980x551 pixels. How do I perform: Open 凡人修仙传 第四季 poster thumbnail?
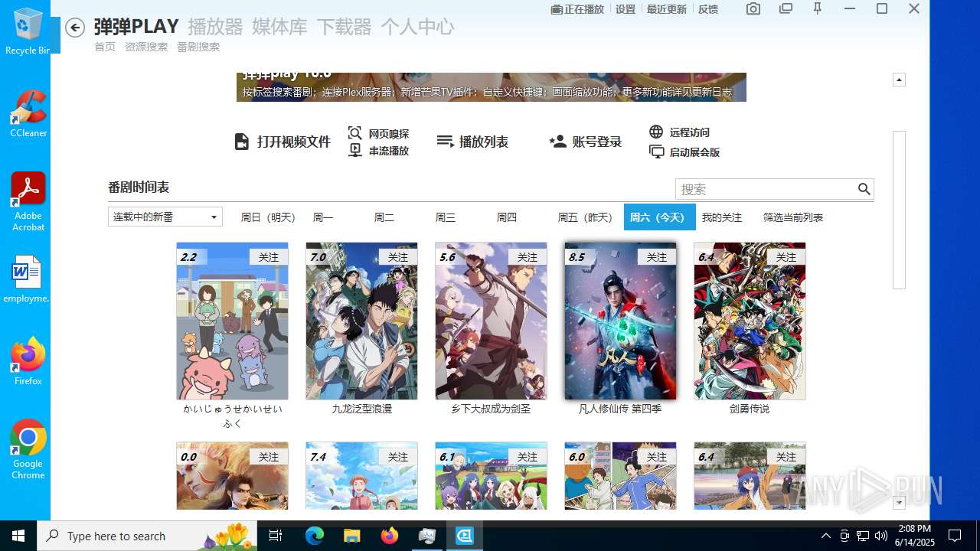pyautogui.click(x=620, y=321)
